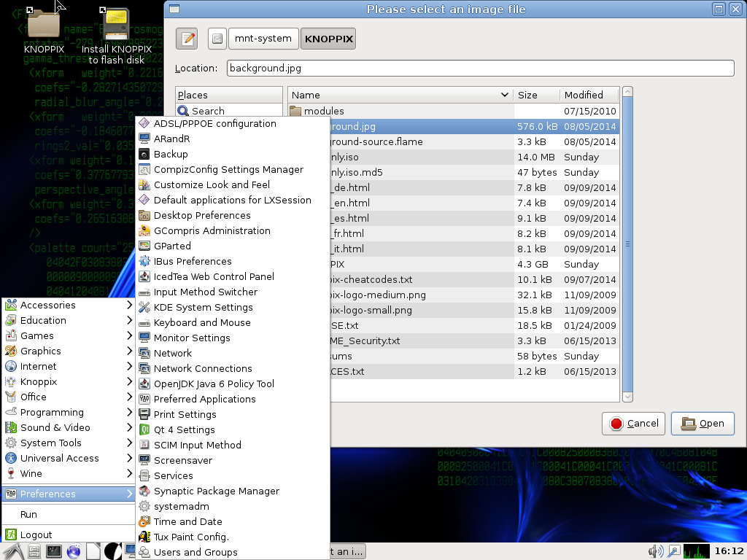Open KDE System Settings
Image resolution: width=747 pixels, height=560 pixels.
point(233,307)
